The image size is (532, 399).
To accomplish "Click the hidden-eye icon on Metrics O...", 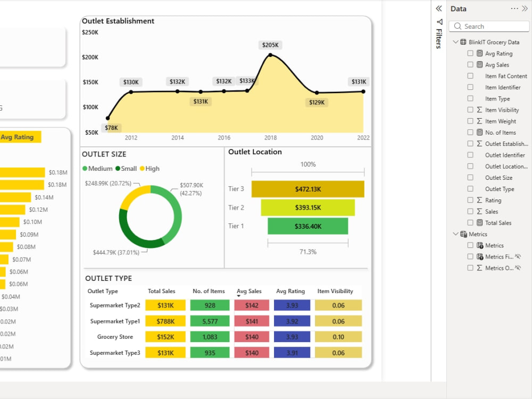I will 518,268.
